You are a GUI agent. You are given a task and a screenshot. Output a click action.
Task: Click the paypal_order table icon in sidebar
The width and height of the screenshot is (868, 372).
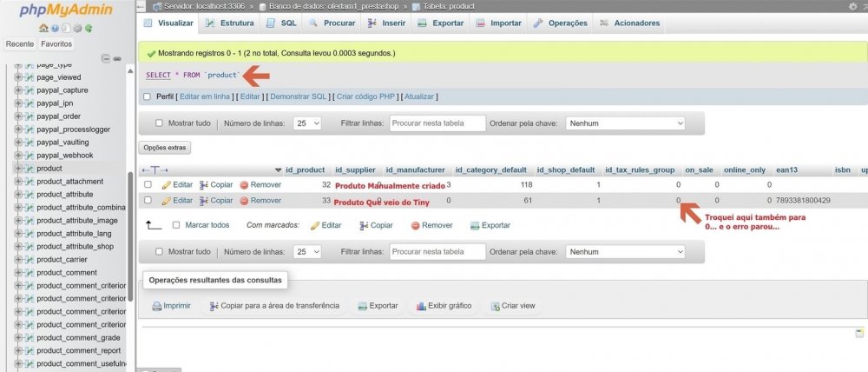point(30,116)
